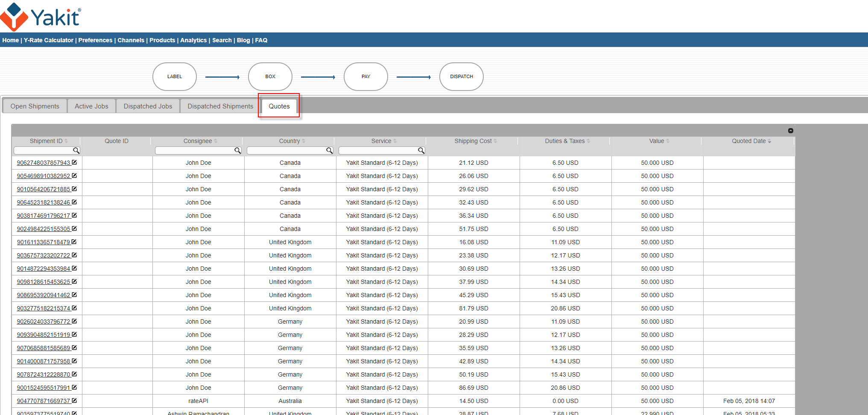Viewport: 868px width, 415px height.
Task: Focus the Country filter input field
Action: pyautogui.click(x=286, y=150)
